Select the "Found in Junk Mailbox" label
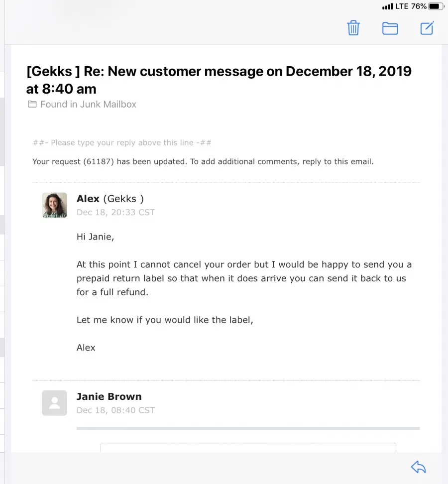This screenshot has height=484, width=448. [88, 105]
